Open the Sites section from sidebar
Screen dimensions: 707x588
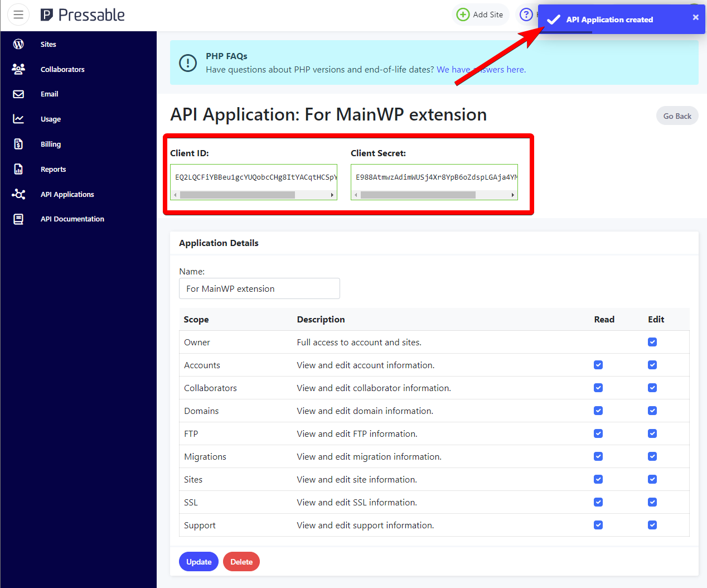[48, 44]
